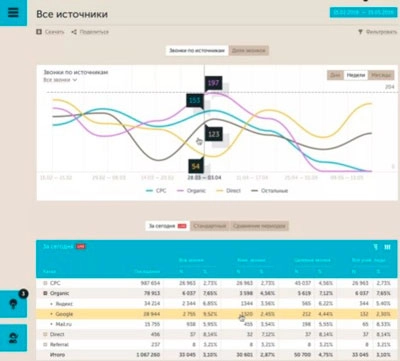Click the download icon next to Скачать
Viewport: 400px width, 361px height.
tap(39, 32)
